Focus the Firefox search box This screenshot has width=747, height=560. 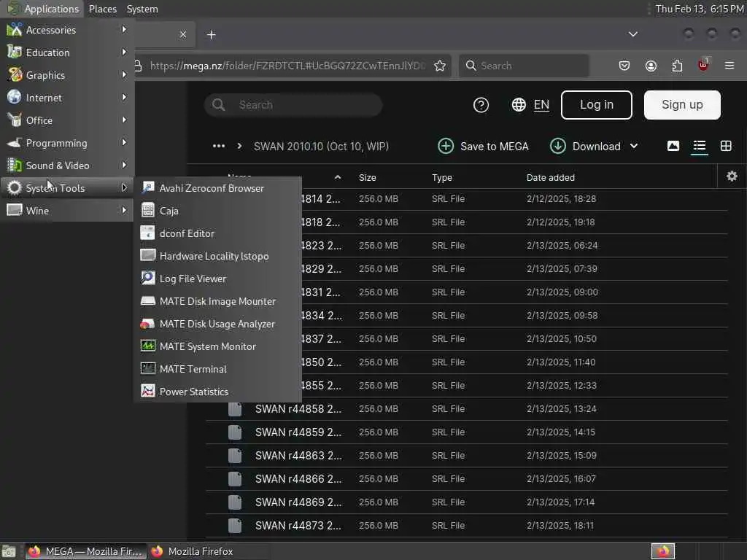tap(524, 66)
